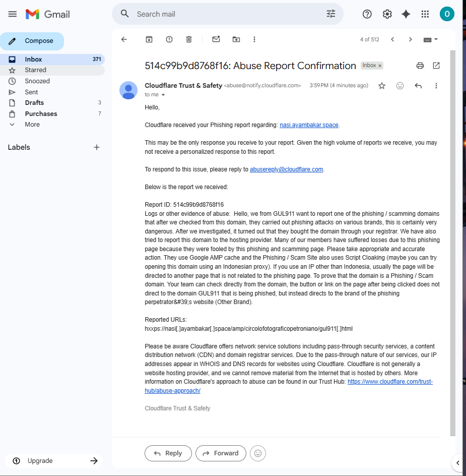Open the Snoozed folder
Image resolution: width=466 pixels, height=476 pixels.
point(52,81)
